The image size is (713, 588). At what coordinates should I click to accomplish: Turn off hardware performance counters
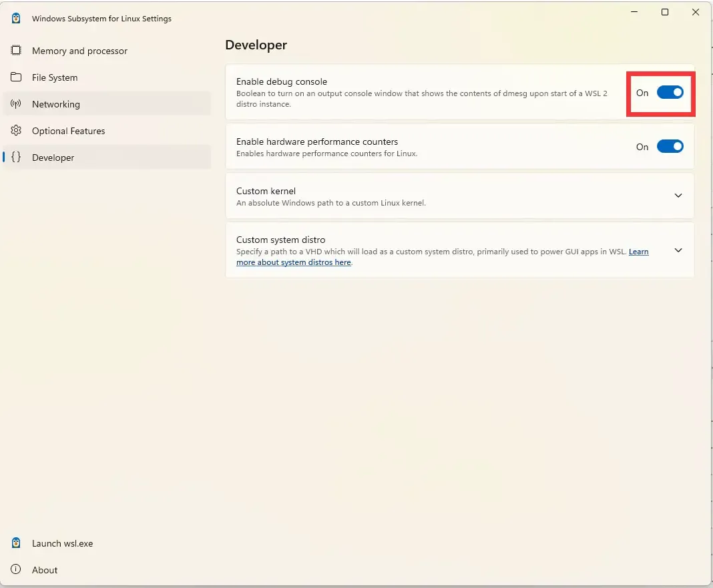point(670,146)
